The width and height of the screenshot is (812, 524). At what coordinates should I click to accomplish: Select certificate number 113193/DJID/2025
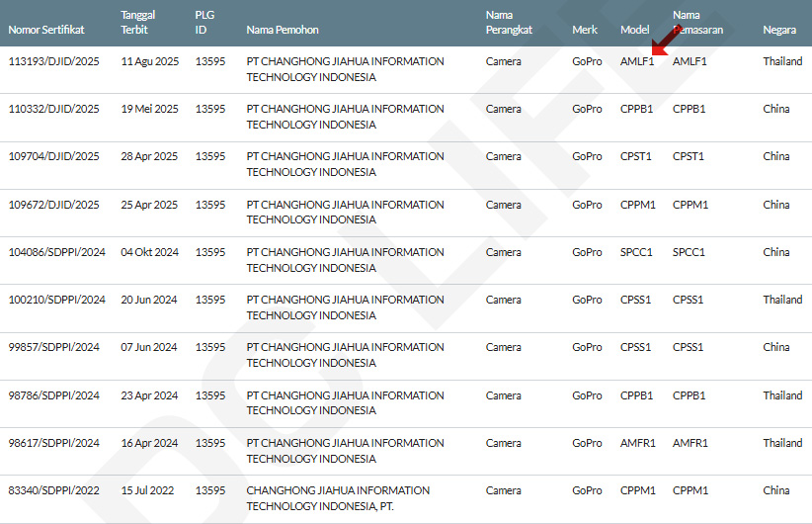[54, 61]
